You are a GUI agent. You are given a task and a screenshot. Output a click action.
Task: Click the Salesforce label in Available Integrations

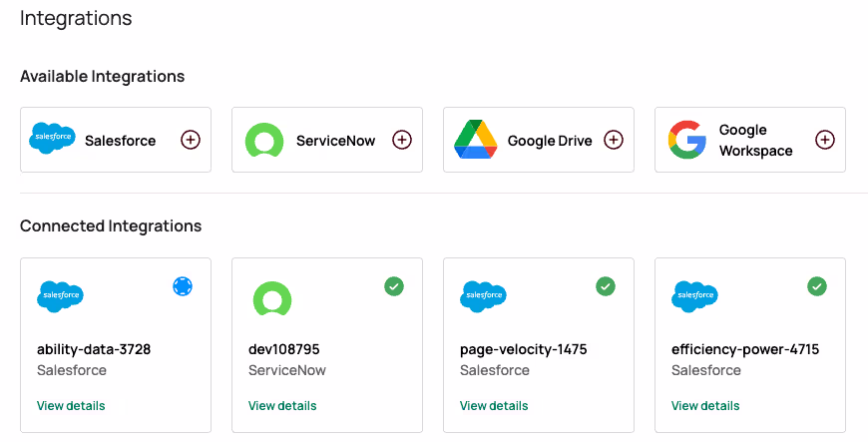(x=120, y=141)
